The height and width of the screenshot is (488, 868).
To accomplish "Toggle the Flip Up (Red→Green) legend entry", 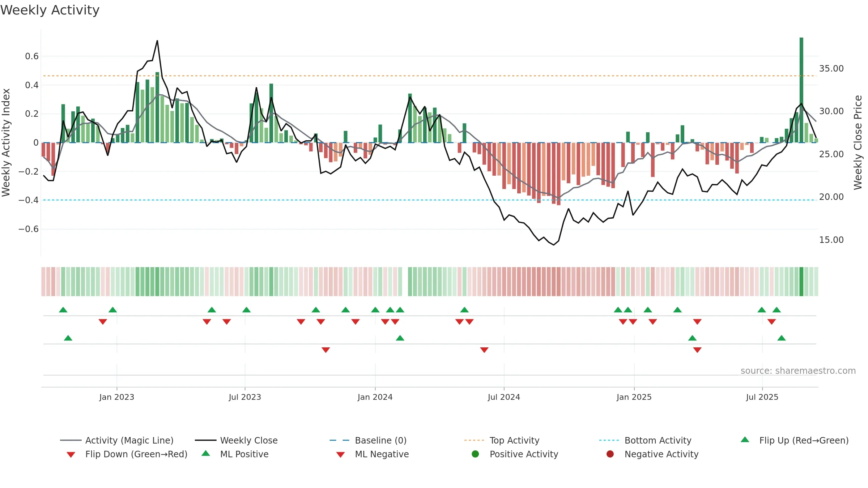I will pos(795,440).
